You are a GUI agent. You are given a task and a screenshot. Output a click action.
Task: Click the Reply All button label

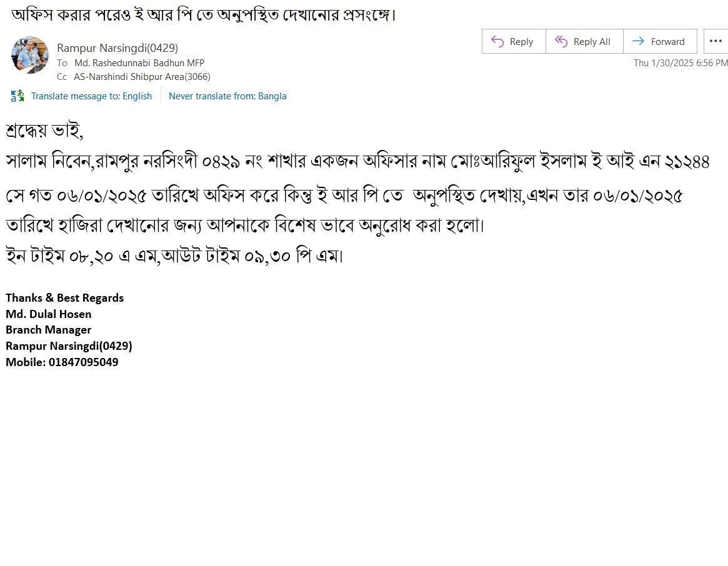592,42
